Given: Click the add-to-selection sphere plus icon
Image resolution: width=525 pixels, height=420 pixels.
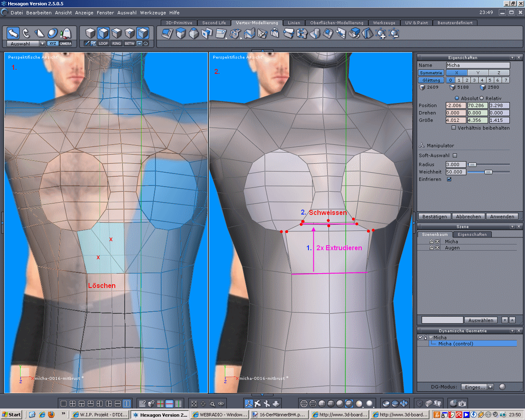Looking at the screenshot, I should [381, 34].
